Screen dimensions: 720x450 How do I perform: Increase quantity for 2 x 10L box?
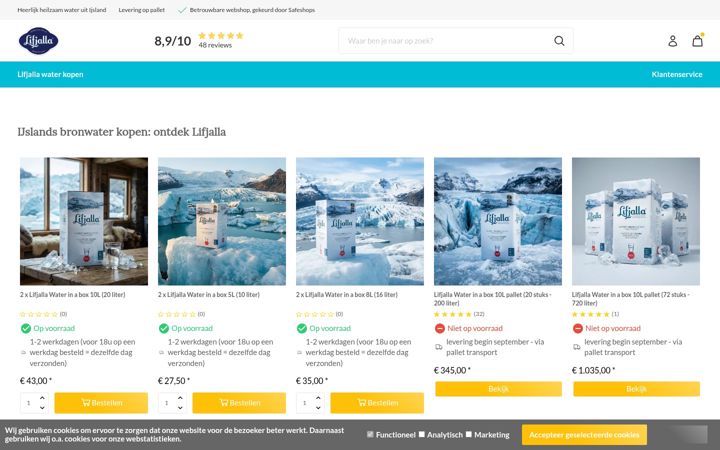point(42,398)
